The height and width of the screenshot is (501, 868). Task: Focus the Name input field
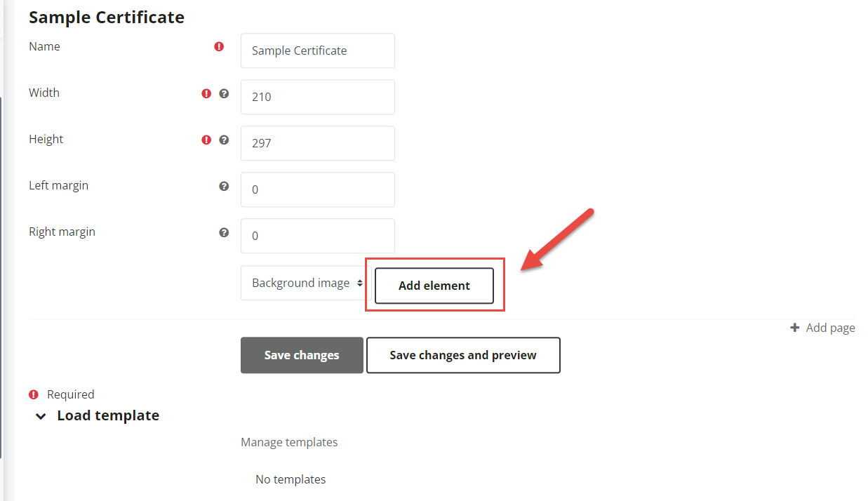click(317, 51)
